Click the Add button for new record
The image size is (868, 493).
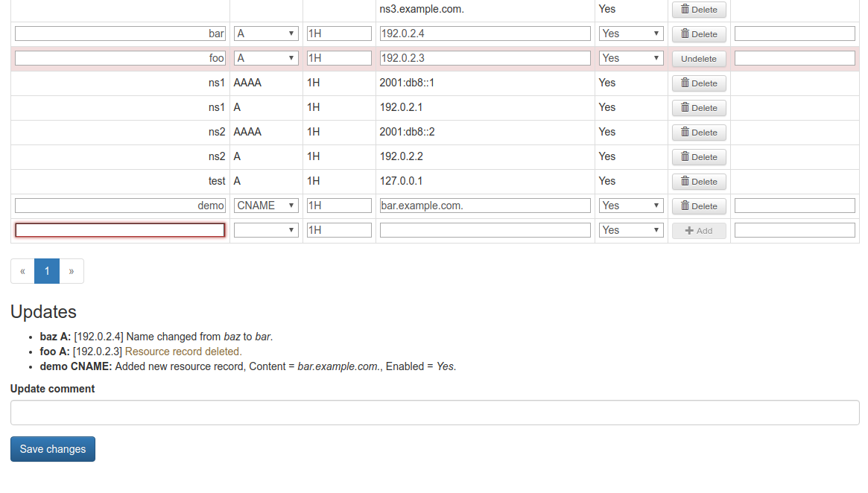(699, 231)
